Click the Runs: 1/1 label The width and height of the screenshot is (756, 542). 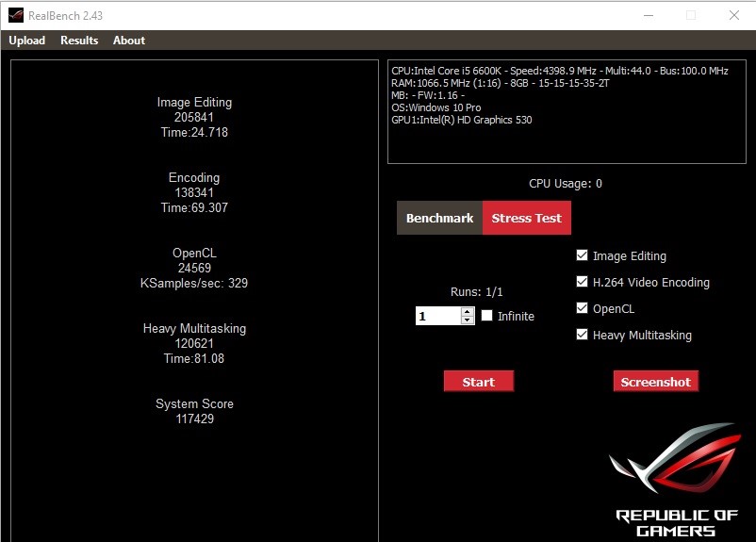pyautogui.click(x=476, y=291)
